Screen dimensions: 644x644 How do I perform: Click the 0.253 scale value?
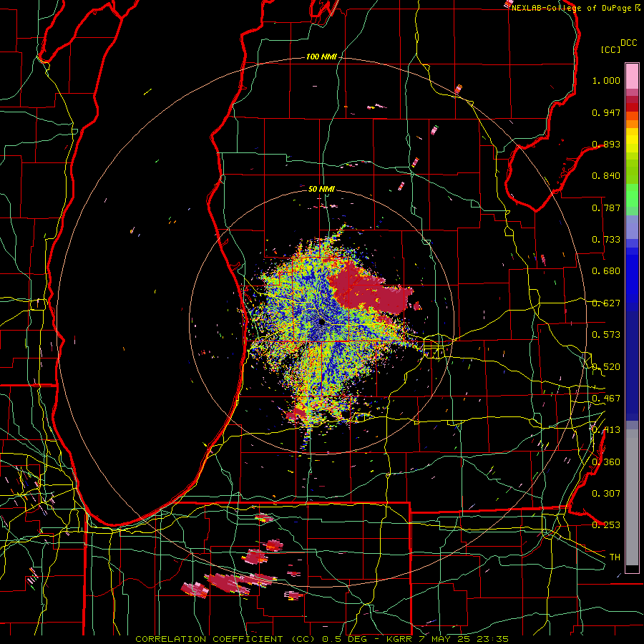606,525
